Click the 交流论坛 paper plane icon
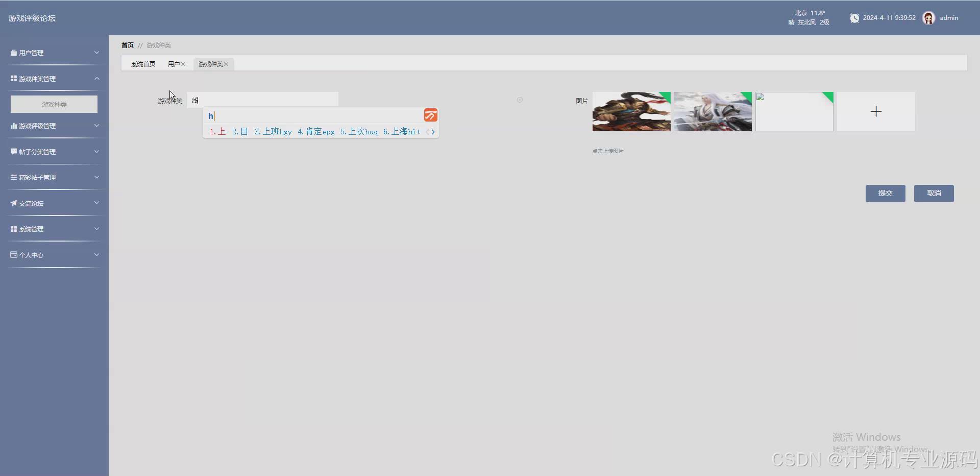Screen dimensions: 980x476 tap(14, 203)
